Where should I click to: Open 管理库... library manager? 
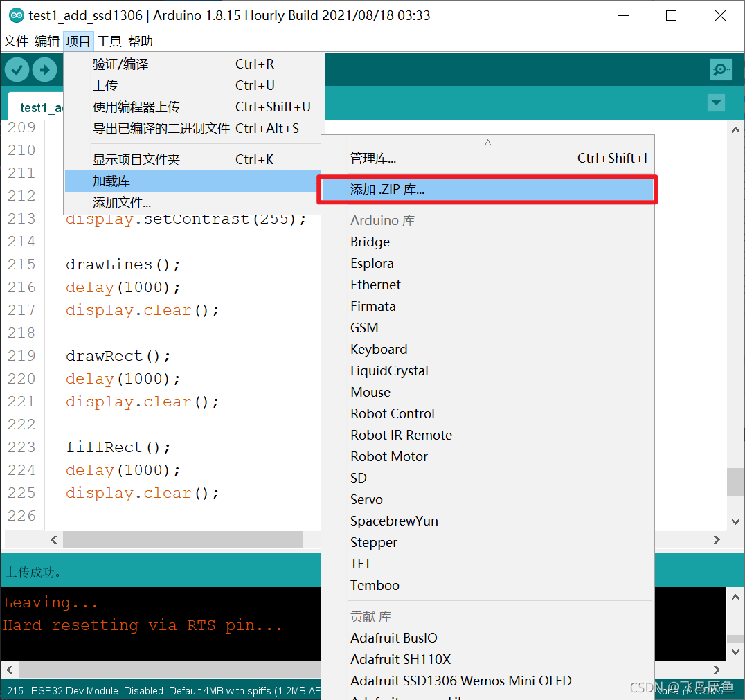coord(487,159)
